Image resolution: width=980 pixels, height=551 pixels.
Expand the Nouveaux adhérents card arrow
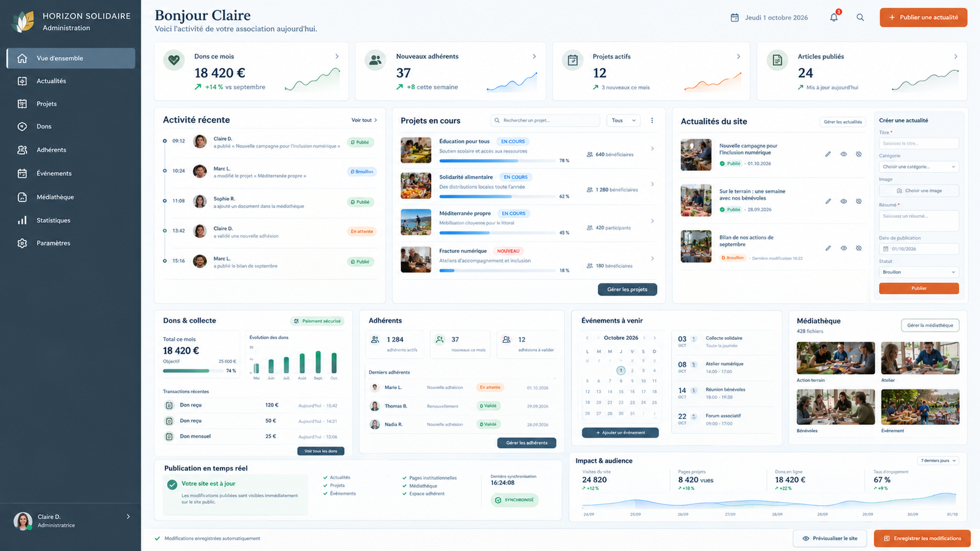tap(534, 56)
